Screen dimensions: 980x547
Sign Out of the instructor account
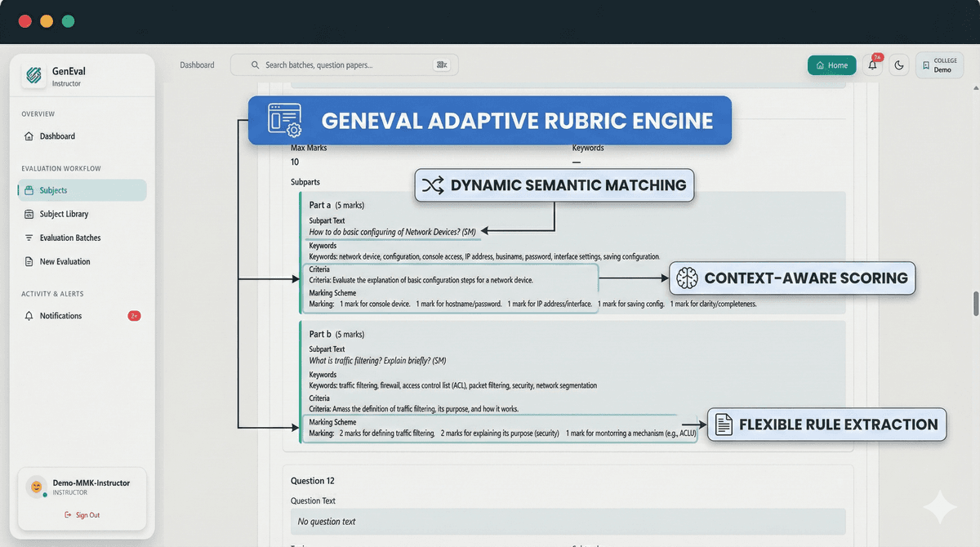pos(82,515)
